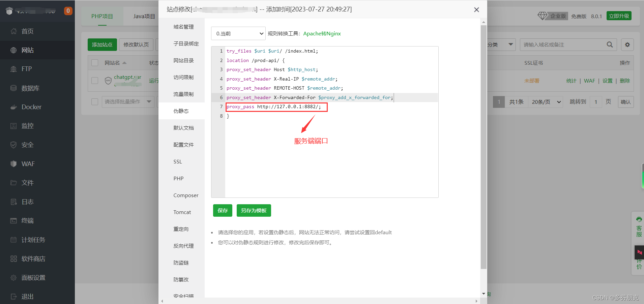Click the WAF shield icon in sidebar

click(x=13, y=164)
